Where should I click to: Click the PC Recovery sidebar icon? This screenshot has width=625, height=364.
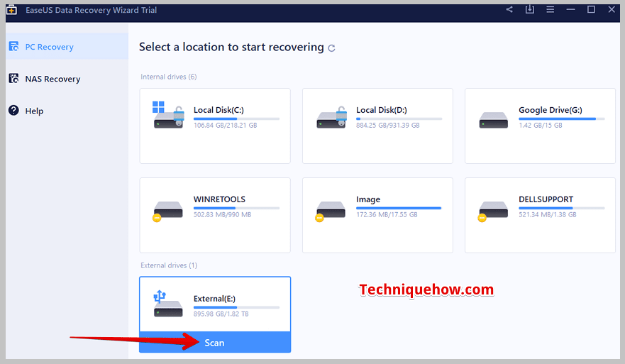[14, 46]
